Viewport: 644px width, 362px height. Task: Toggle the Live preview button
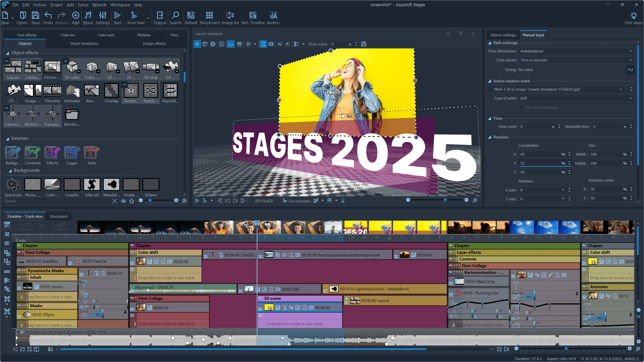pos(296,201)
